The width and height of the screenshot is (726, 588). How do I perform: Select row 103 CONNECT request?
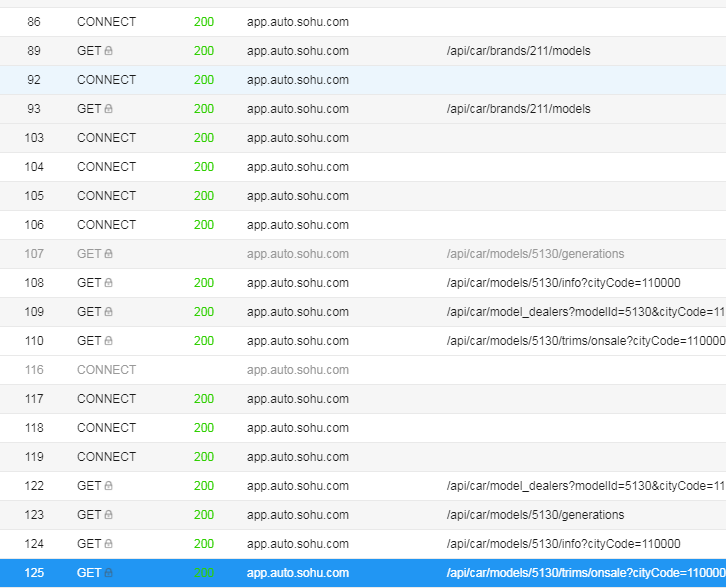[x=363, y=138]
